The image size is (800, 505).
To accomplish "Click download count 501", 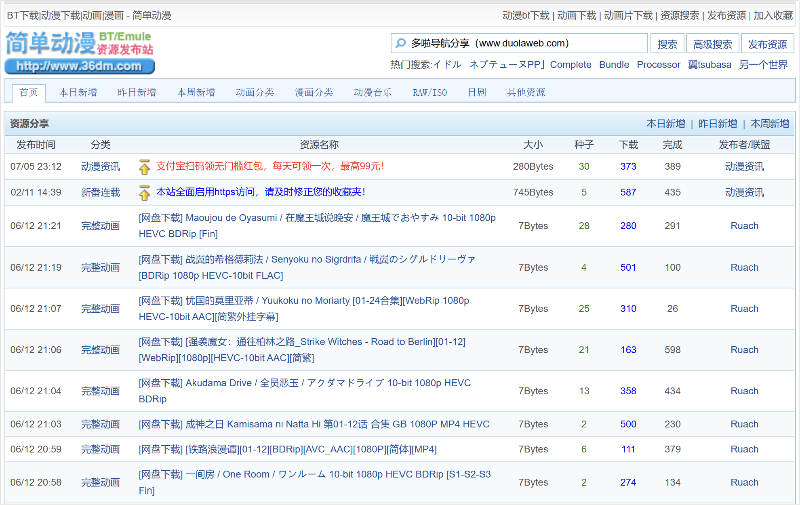I will point(628,268).
